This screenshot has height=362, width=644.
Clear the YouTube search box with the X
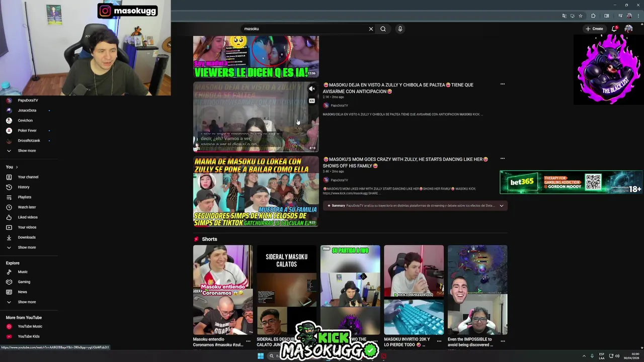tap(371, 29)
